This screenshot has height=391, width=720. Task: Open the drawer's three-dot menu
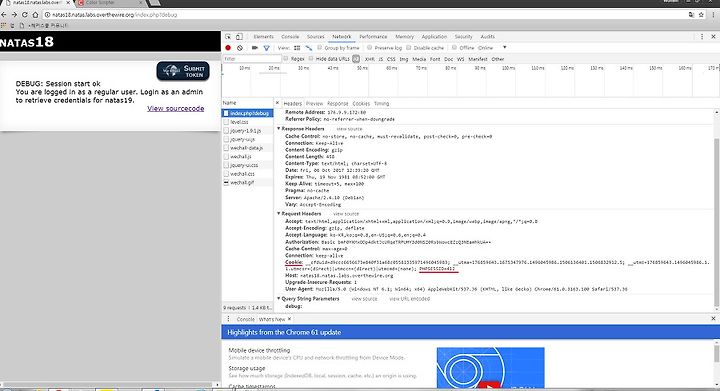pos(228,319)
